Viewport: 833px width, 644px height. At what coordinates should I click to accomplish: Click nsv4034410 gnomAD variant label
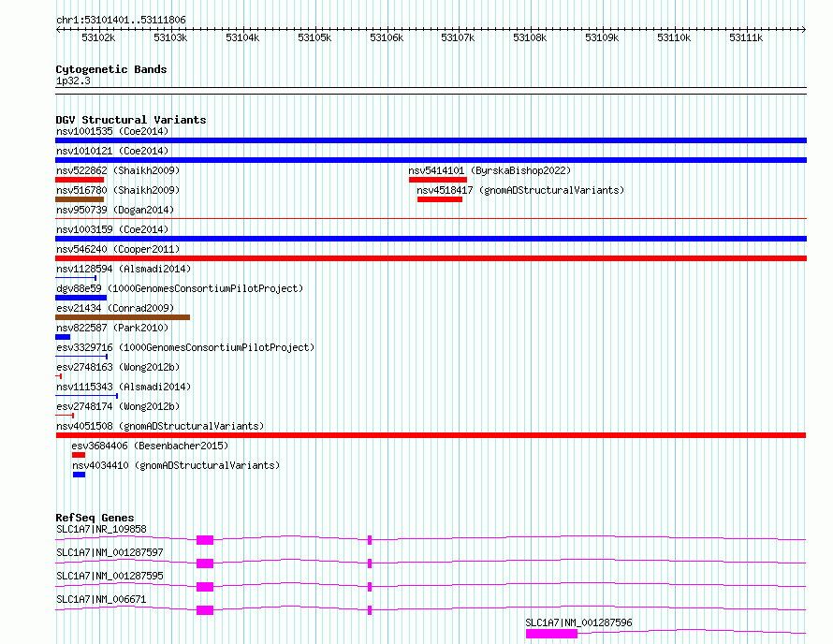click(x=176, y=465)
